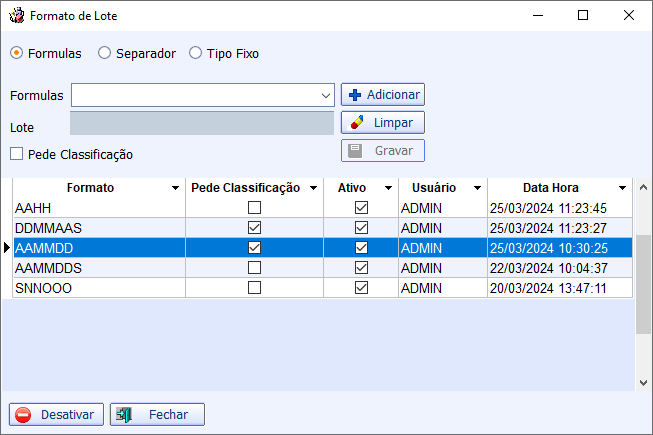The image size is (653, 435).
Task: Open the Formato column filter arrow
Action: tap(176, 188)
